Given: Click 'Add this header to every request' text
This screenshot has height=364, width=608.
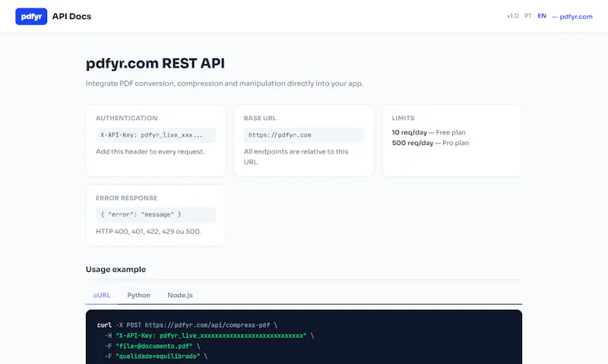Looking at the screenshot, I should (150, 151).
